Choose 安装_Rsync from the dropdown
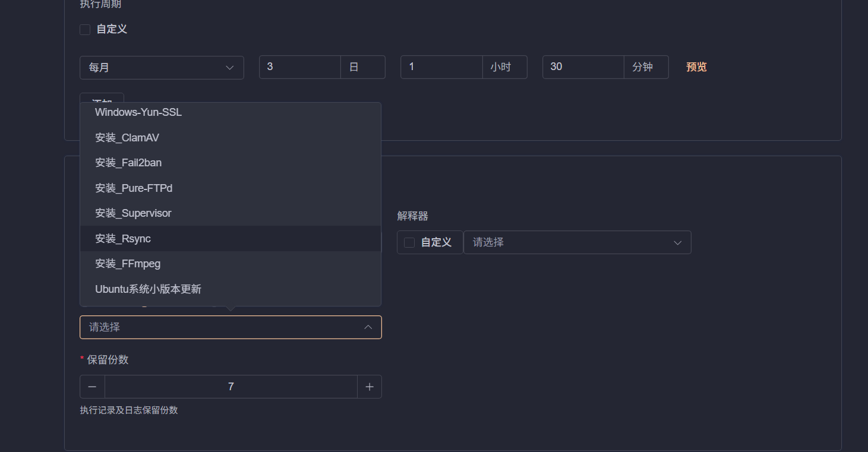Image resolution: width=868 pixels, height=452 pixels. click(x=123, y=239)
